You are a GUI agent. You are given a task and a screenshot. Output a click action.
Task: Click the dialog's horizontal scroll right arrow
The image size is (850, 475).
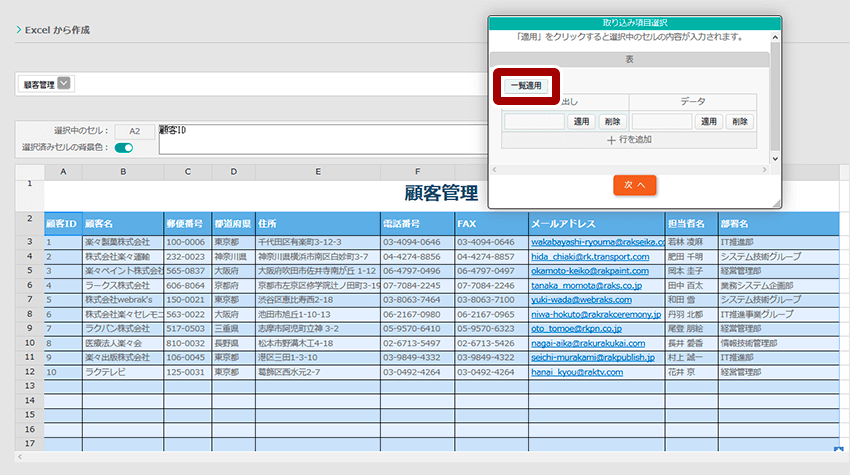pyautogui.click(x=764, y=170)
